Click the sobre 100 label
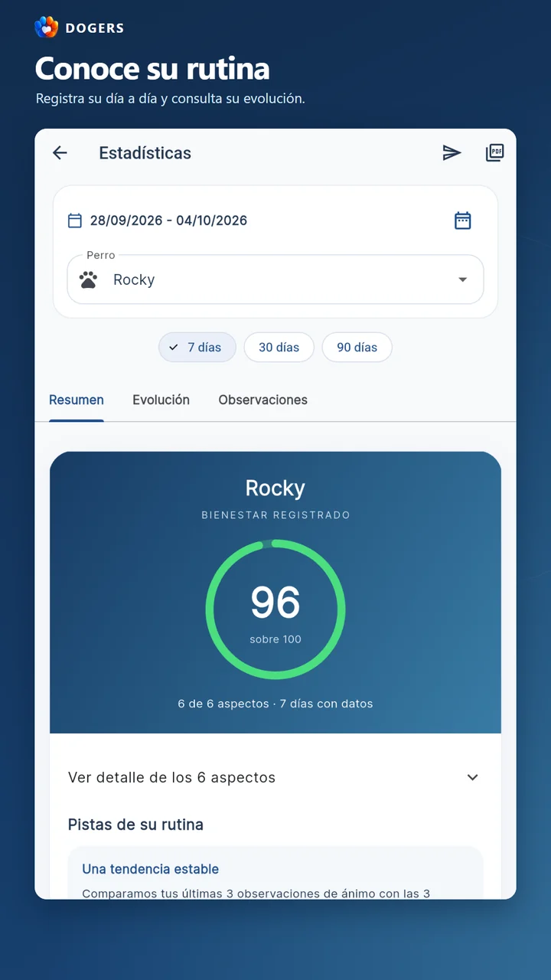551x980 pixels. click(x=275, y=639)
